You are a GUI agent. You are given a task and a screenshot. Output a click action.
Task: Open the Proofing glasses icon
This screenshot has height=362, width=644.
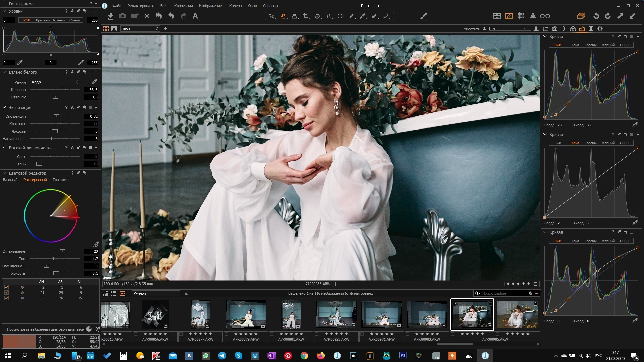point(545,16)
